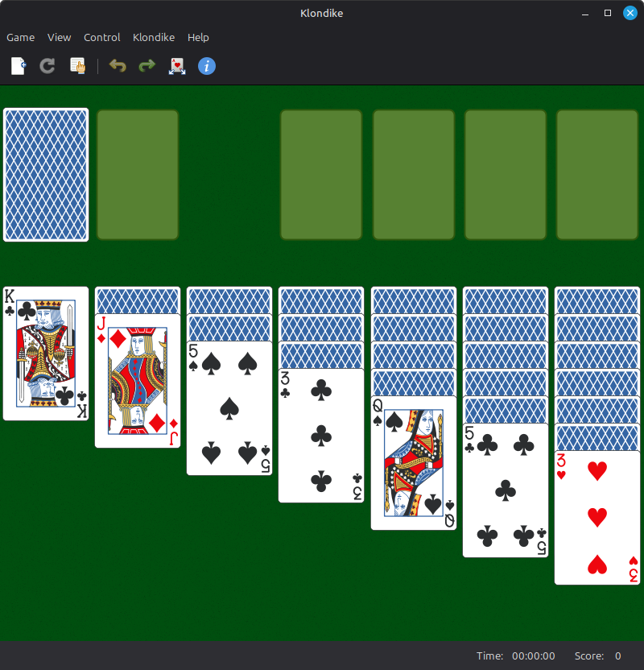Open the View menu
The height and width of the screenshot is (670, 644).
[59, 38]
